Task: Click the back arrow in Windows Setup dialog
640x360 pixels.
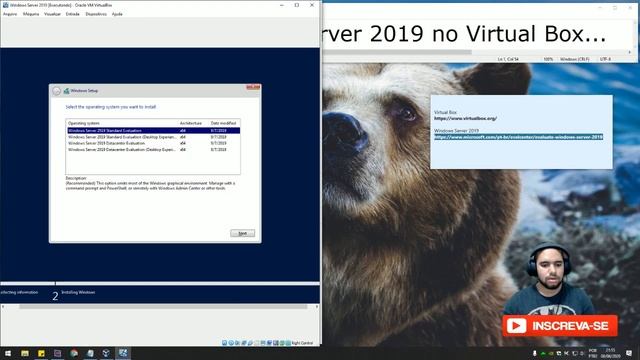Action: coord(57,91)
